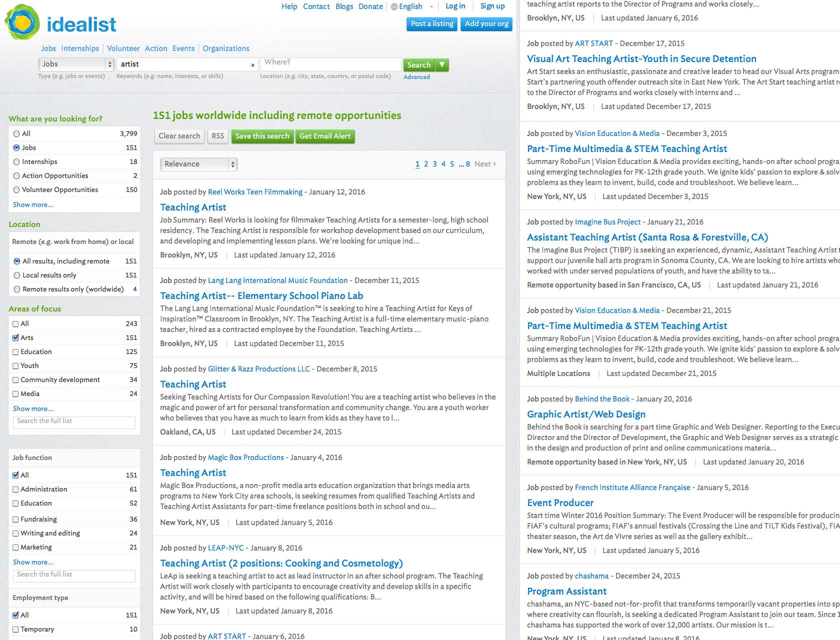
Task: Expand Show more under Job function
Action: pyautogui.click(x=33, y=562)
